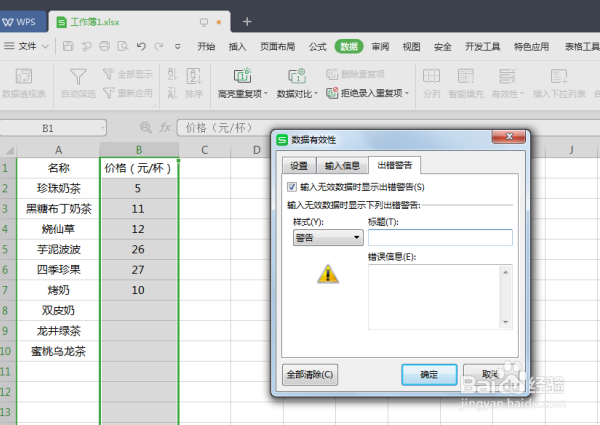600x425 pixels.
Task: Select the 数据 ribbon tab
Action: tap(349, 47)
